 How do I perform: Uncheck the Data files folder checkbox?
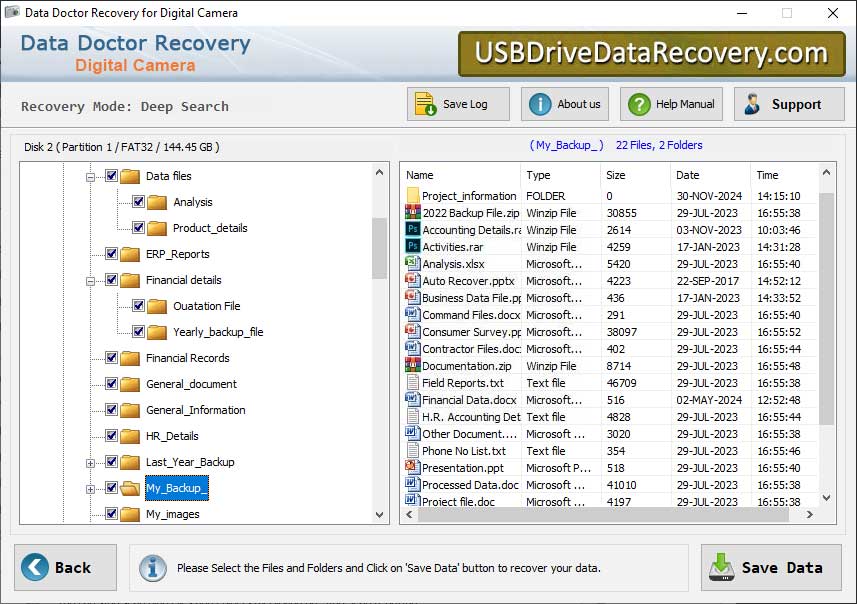click(113, 176)
